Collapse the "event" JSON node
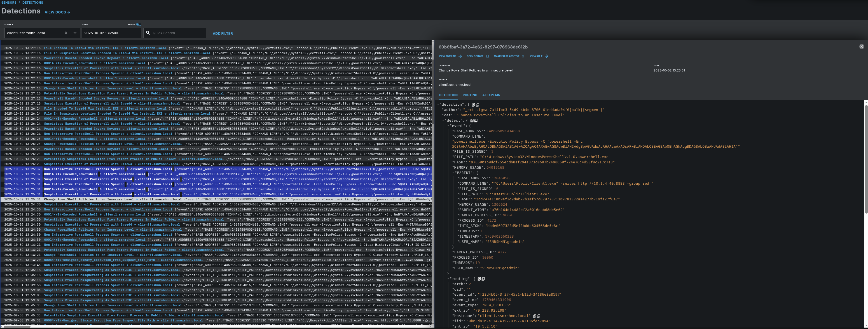Image resolution: width=868 pixels, height=329 pixels. click(x=448, y=126)
